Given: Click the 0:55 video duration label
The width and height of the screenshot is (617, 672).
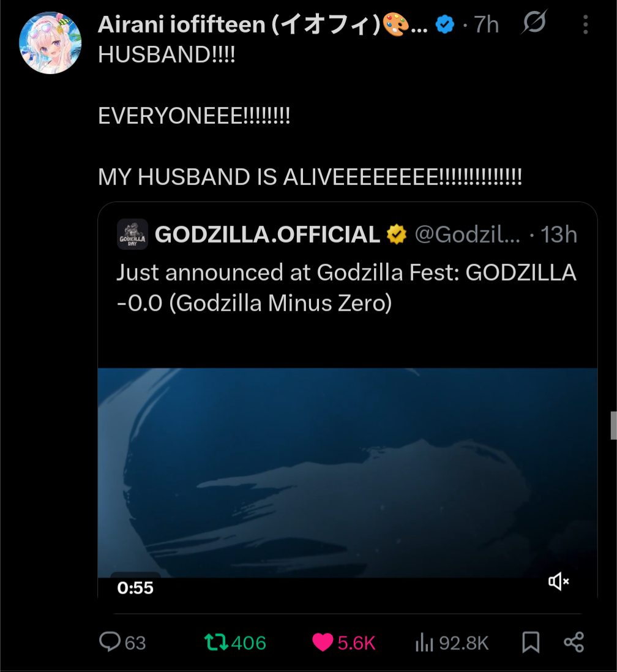Looking at the screenshot, I should pos(135,587).
